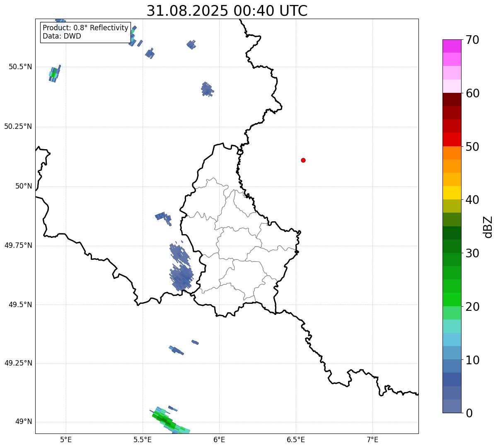Click the 6.5°E longitude label
Image resolution: width=498 pixels, height=448 pixels.
tap(296, 439)
